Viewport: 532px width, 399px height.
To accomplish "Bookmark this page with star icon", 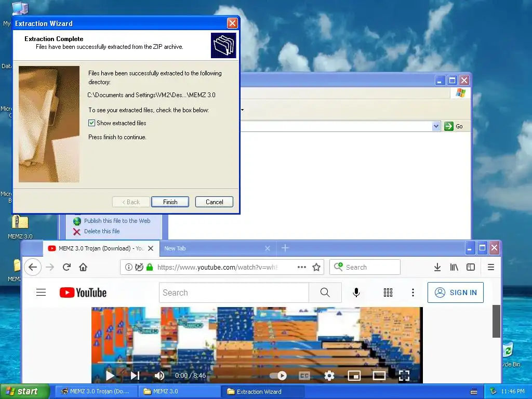I will tap(316, 267).
